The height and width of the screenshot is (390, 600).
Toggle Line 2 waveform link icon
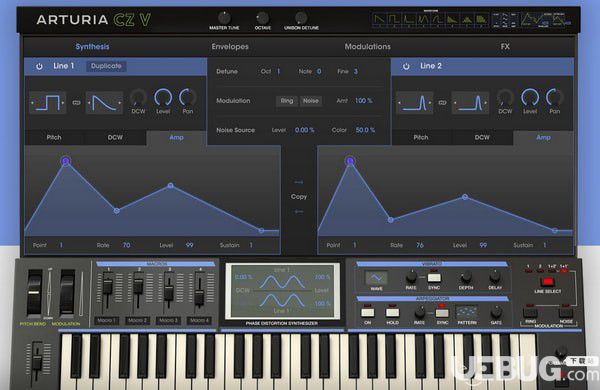pos(442,103)
